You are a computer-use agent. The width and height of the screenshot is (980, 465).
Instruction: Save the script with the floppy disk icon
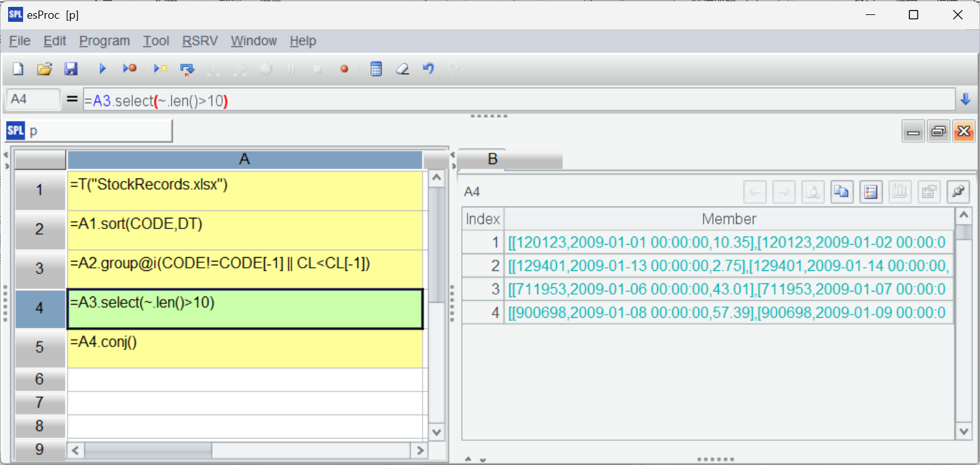[71, 69]
